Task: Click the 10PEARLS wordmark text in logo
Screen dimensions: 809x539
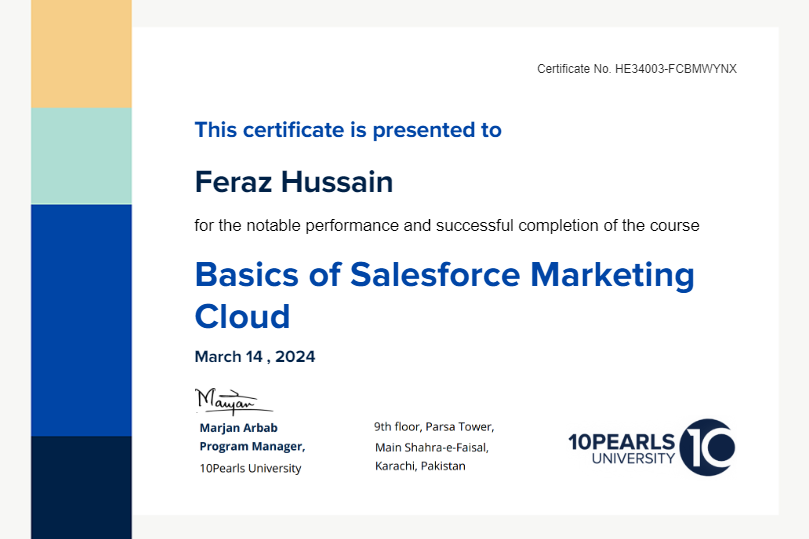Action: [621, 440]
